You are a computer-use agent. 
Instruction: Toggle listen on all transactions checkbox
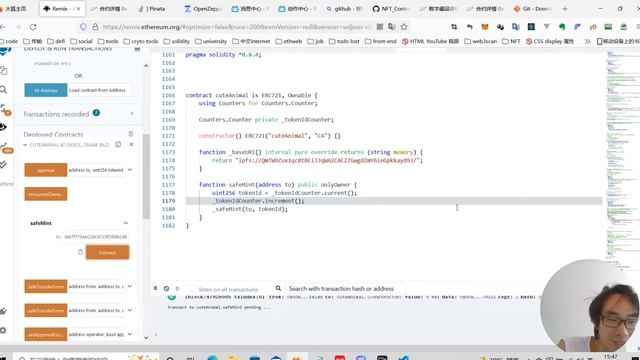[193, 289]
